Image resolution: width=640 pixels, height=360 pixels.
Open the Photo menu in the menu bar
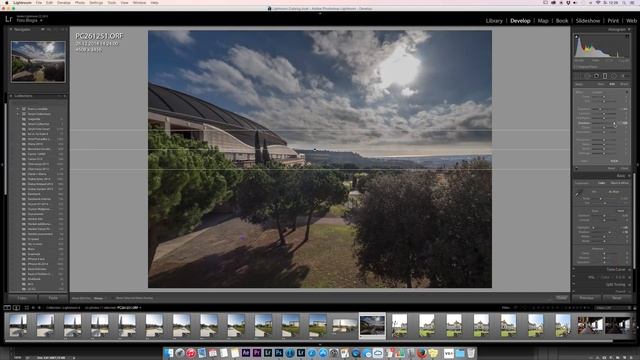(x=80, y=2)
